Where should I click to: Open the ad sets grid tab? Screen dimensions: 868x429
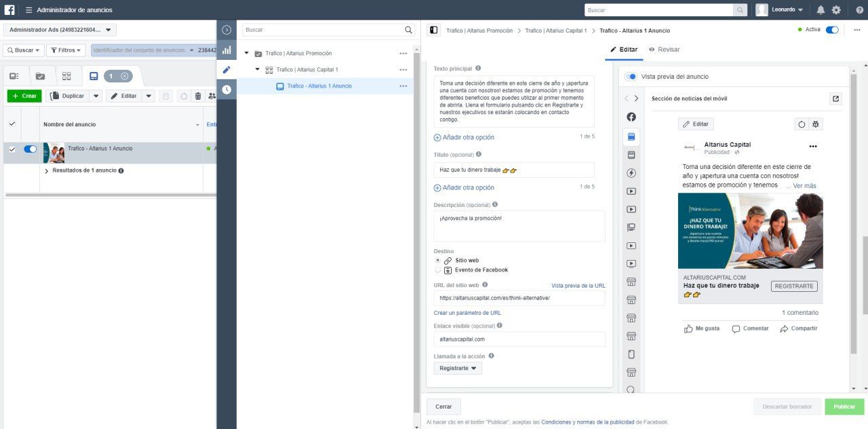click(66, 76)
